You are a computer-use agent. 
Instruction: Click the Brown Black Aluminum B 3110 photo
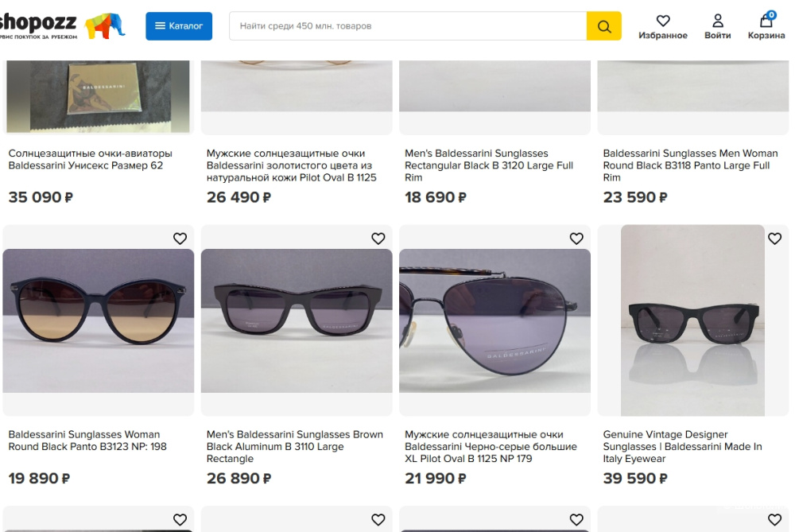point(297,320)
